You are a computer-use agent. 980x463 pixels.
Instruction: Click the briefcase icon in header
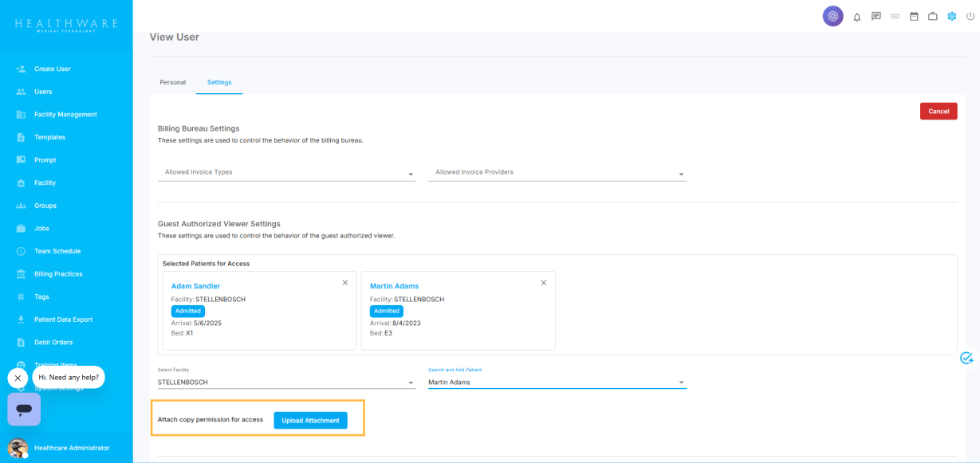point(932,16)
